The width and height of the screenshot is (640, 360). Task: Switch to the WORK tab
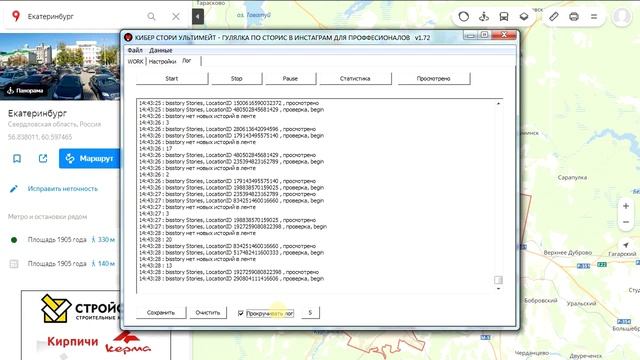(136, 61)
